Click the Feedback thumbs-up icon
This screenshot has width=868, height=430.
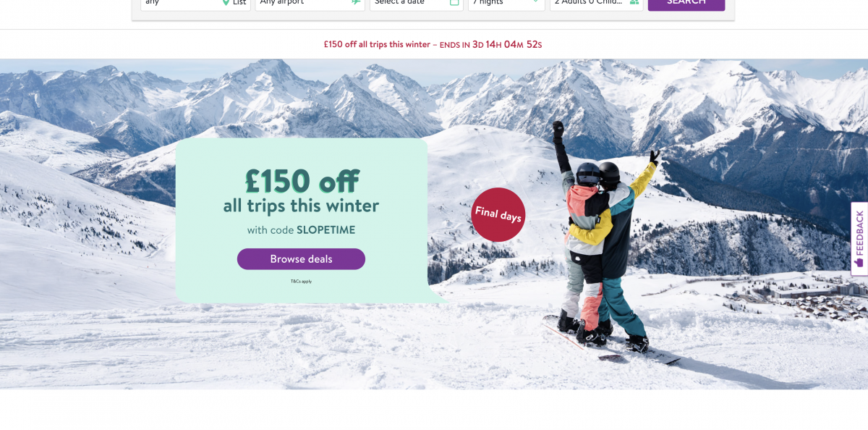click(859, 262)
